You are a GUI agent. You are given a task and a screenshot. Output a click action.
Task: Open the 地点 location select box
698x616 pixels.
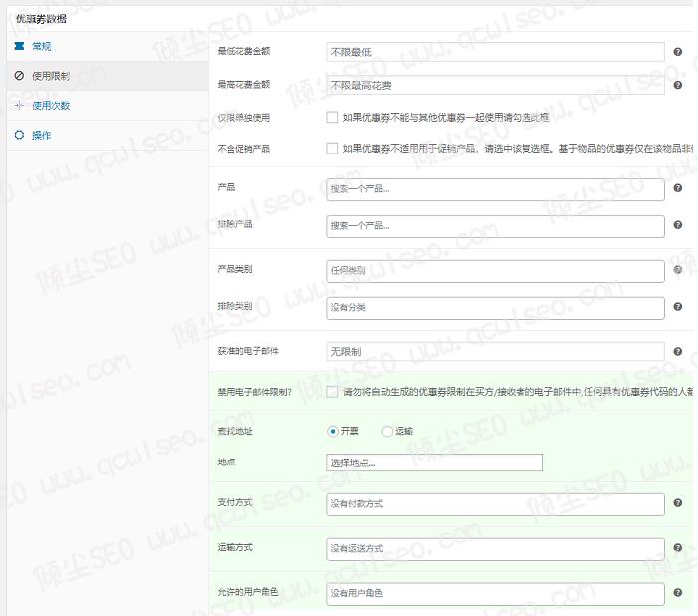click(435, 462)
